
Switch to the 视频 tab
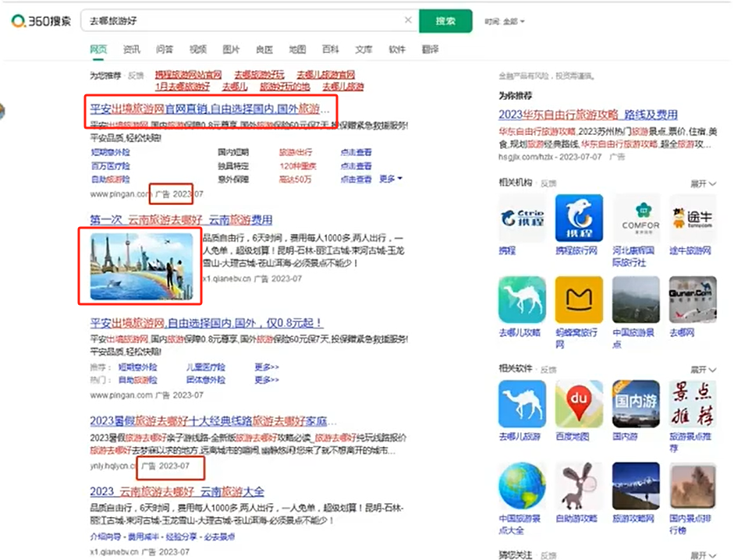198,49
